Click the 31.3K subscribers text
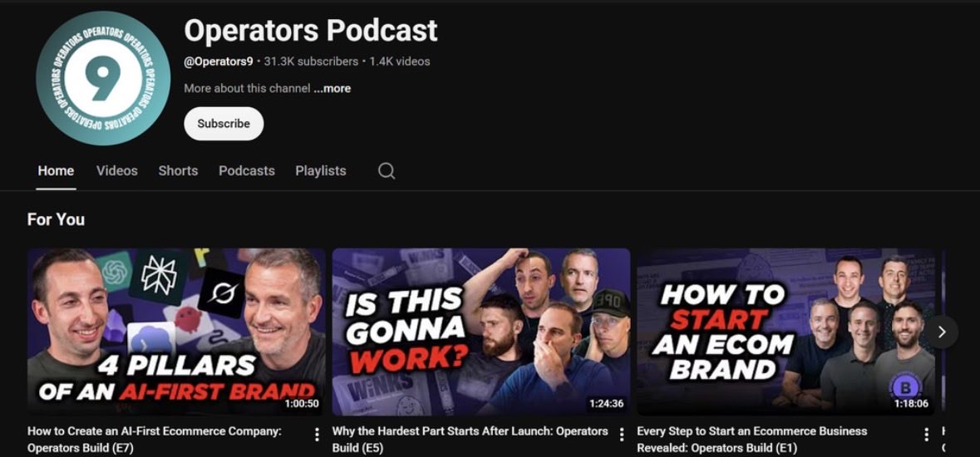Viewport: 980px width, 457px height. pos(311,61)
